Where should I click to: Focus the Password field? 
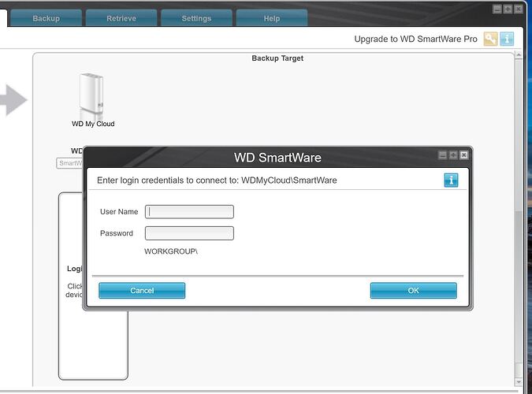[189, 233]
